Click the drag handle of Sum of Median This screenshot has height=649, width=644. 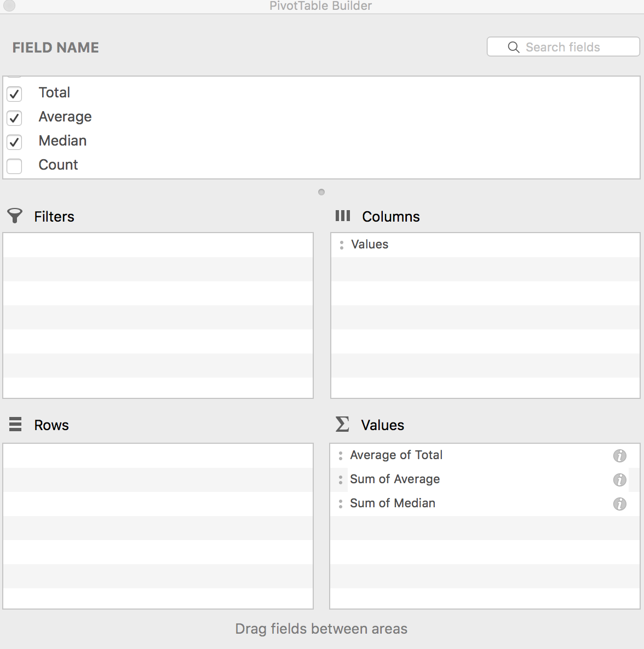pyautogui.click(x=341, y=503)
